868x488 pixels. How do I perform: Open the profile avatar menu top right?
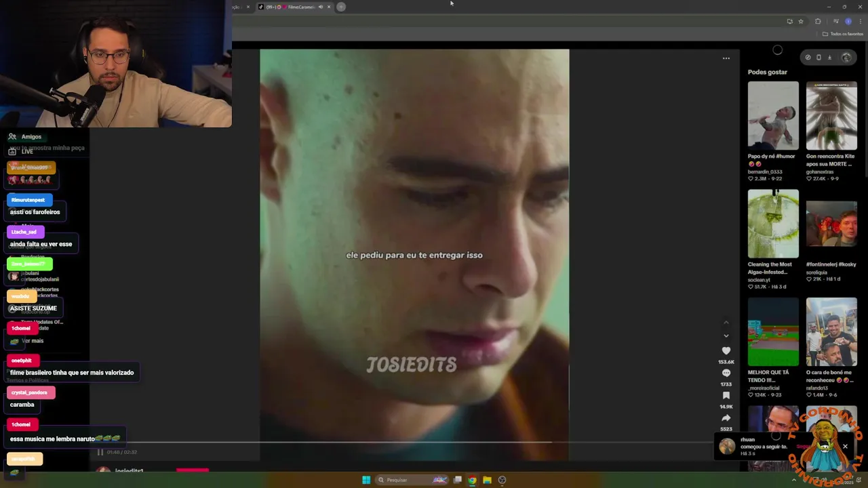(x=846, y=58)
